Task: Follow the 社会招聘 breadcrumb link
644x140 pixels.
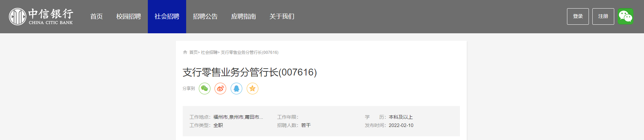Action: click(209, 52)
